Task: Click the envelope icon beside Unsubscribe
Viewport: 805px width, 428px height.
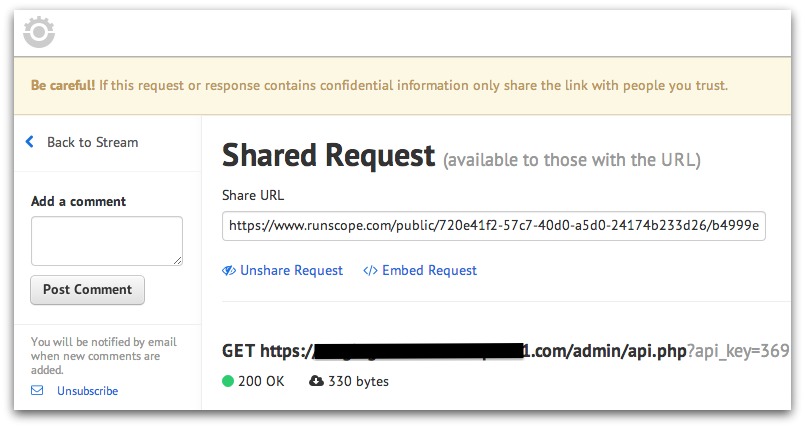Action: pyautogui.click(x=37, y=391)
